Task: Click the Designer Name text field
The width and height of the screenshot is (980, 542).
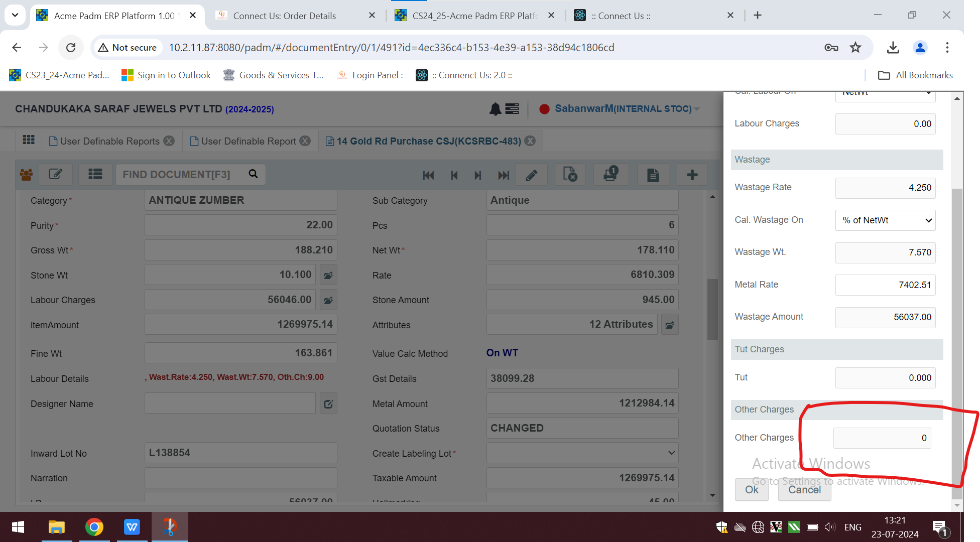Action: [230, 403]
